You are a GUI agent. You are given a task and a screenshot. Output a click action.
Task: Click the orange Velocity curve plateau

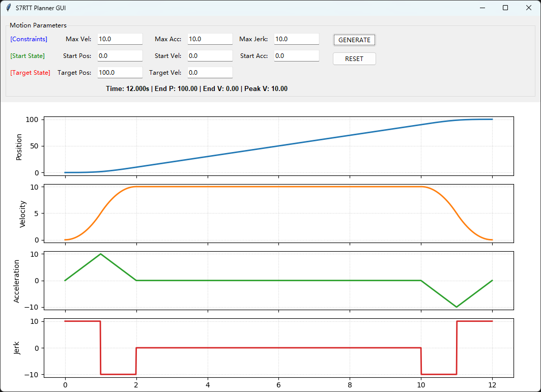[278, 187]
